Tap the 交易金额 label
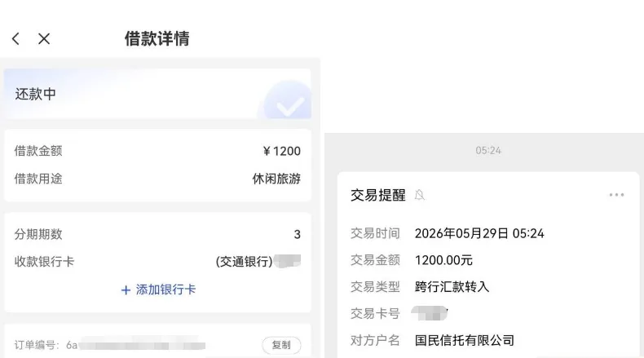Screen dimensions: 644x358 click(375, 260)
